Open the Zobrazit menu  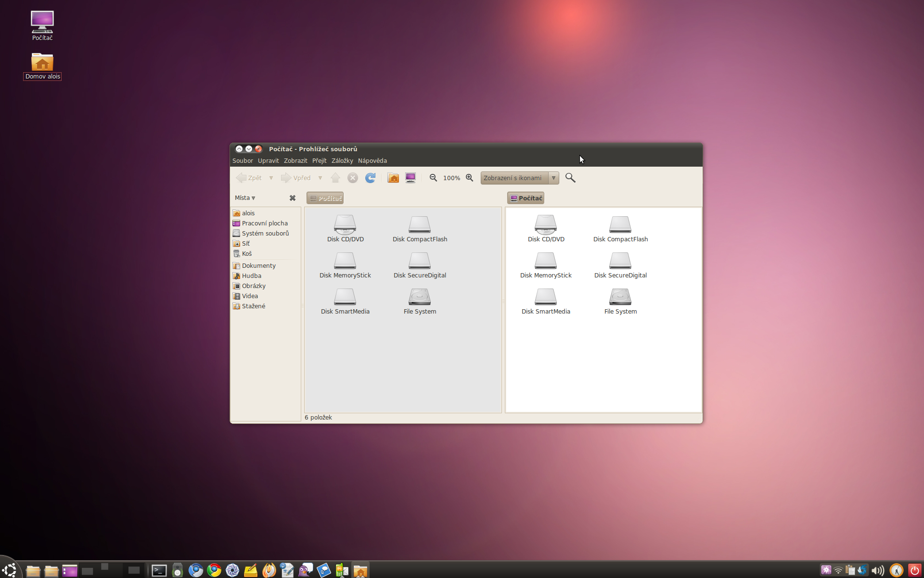tap(295, 161)
